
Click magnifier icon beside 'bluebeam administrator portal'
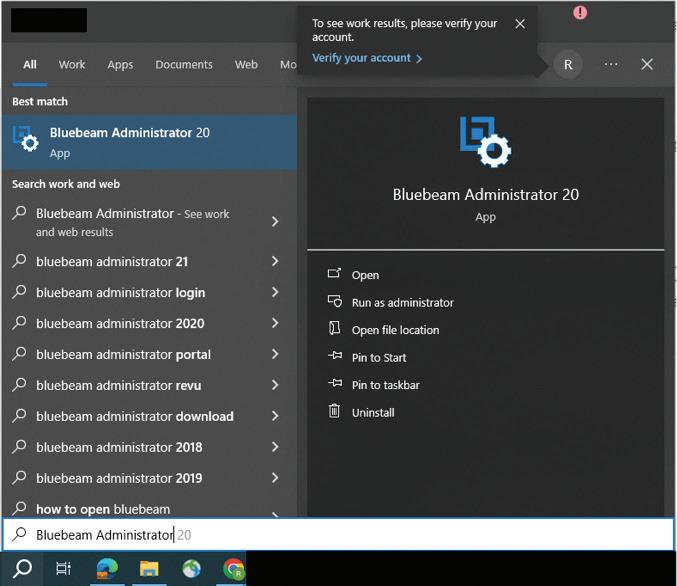19,354
